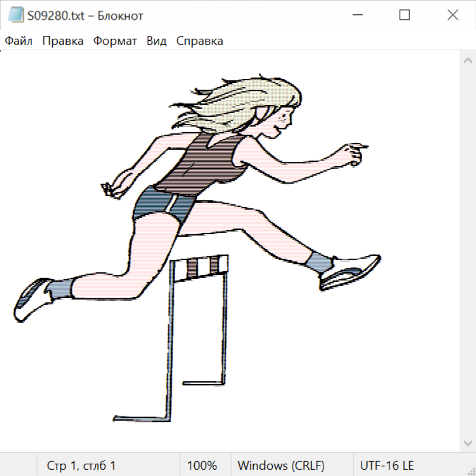The width and height of the screenshot is (476, 476).
Task: Click the 100% zoom level indicator
Action: point(202,465)
